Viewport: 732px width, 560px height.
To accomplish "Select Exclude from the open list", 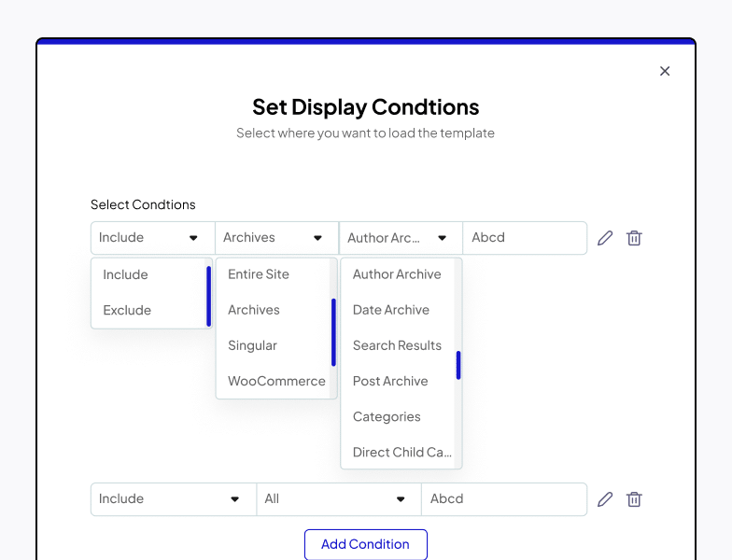I will pos(128,311).
